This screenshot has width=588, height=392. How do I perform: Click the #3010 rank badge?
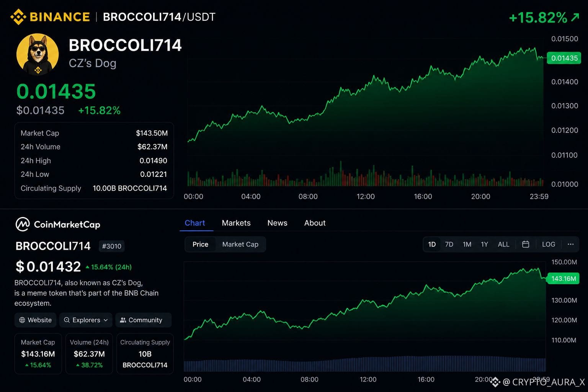[x=111, y=246]
